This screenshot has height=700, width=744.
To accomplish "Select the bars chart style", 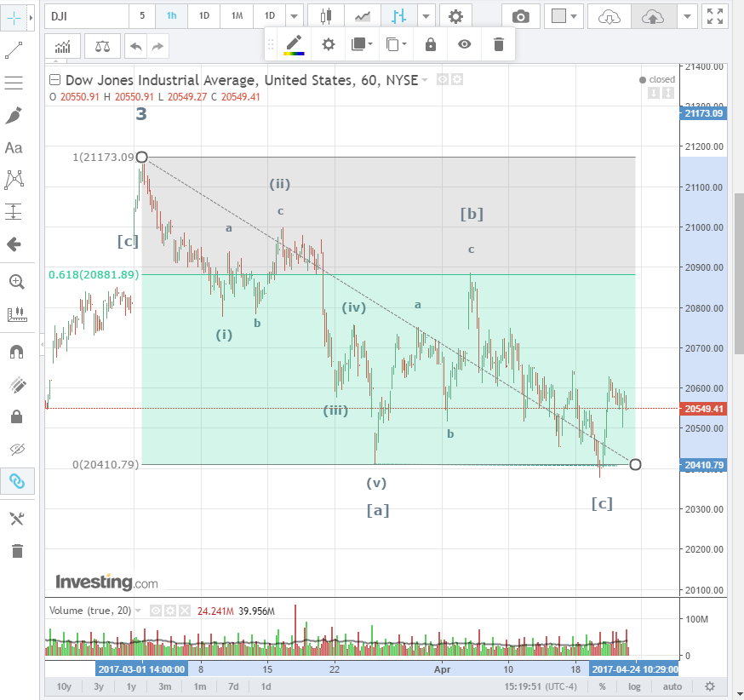I will [x=399, y=17].
